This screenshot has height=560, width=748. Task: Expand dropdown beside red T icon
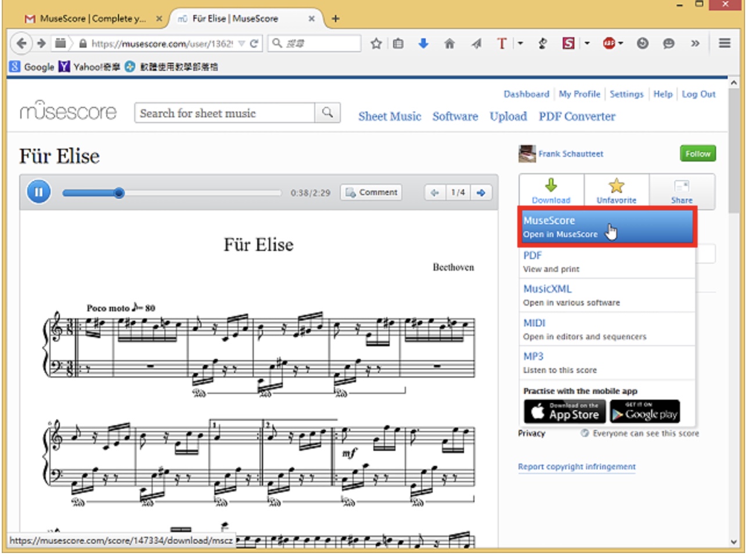pyautogui.click(x=520, y=44)
